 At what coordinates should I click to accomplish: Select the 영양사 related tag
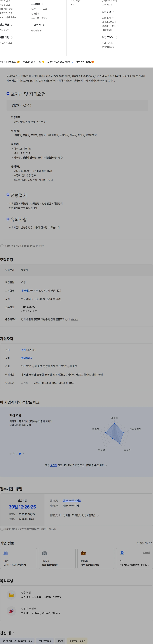pos(60,641)
